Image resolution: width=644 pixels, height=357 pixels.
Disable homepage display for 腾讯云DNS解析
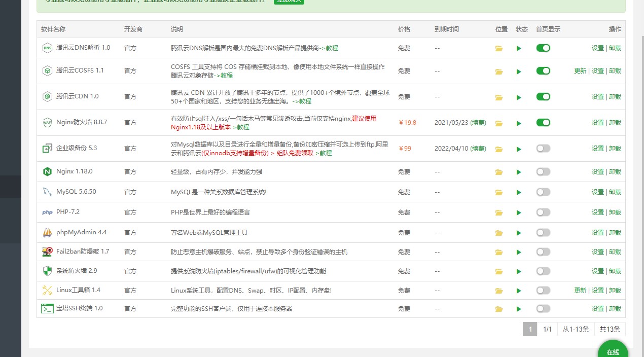[x=543, y=48]
